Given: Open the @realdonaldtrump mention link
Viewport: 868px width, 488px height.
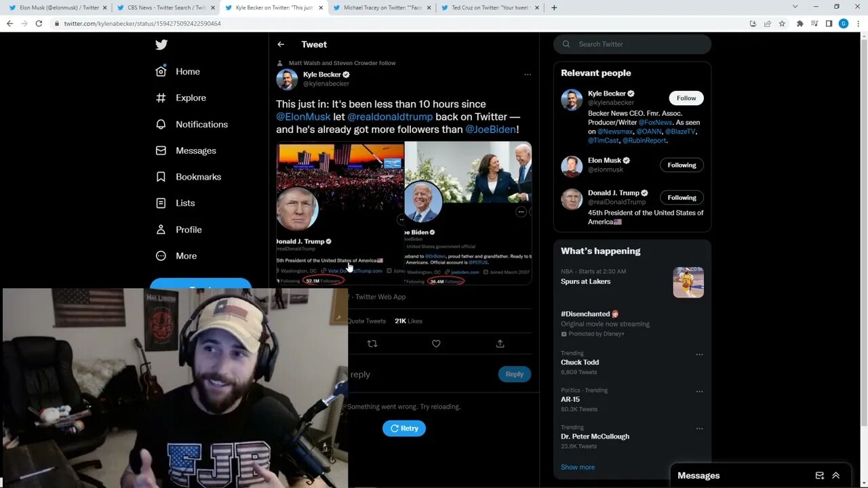Looking at the screenshot, I should pos(390,117).
